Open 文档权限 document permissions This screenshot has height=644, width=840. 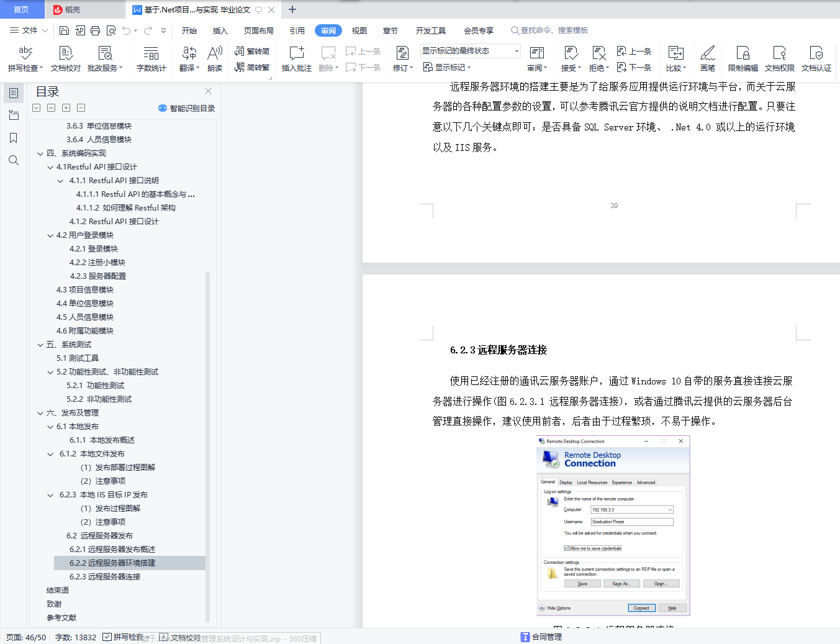tap(780, 59)
